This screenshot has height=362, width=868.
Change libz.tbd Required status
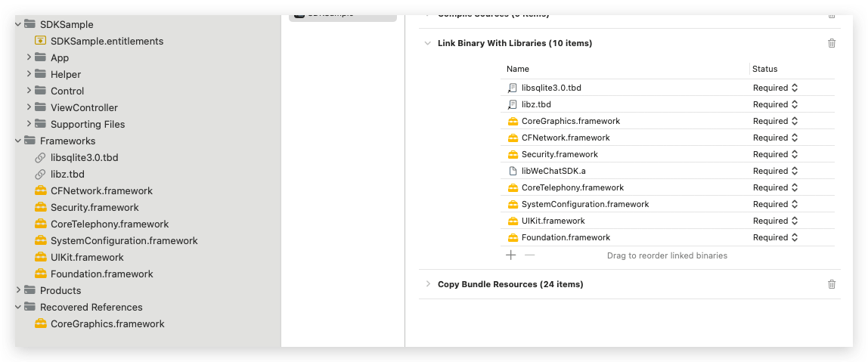[776, 104]
